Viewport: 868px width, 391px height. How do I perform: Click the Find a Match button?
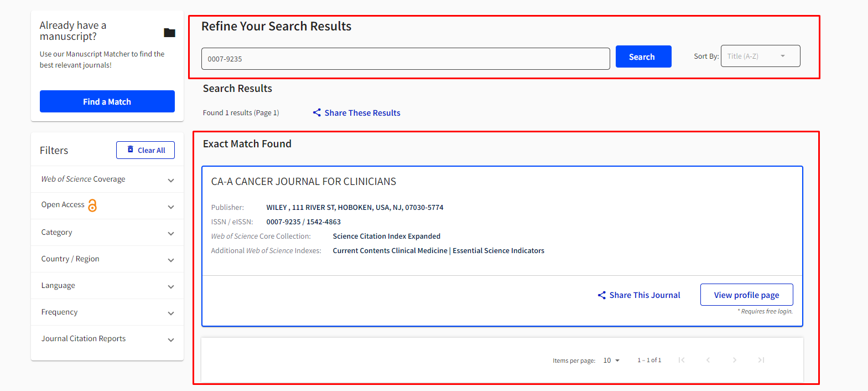tap(107, 101)
